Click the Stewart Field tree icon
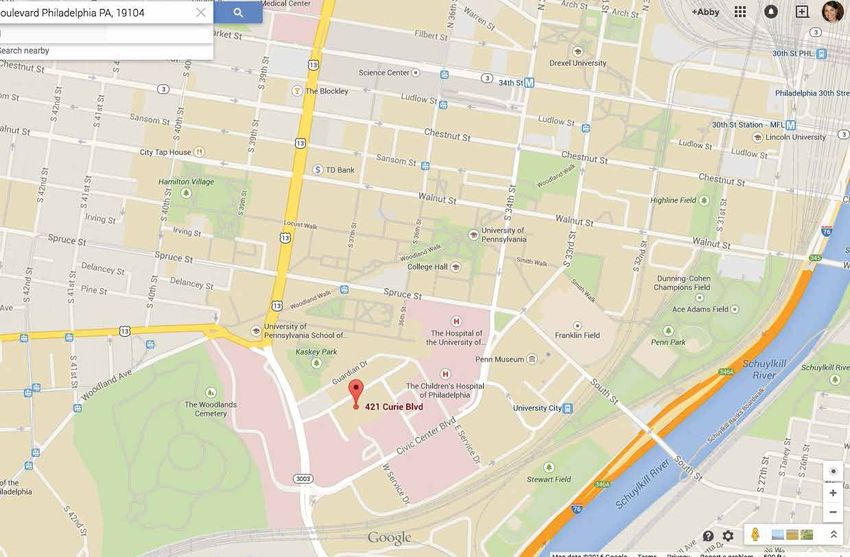The height and width of the screenshot is (557, 850). (x=549, y=467)
